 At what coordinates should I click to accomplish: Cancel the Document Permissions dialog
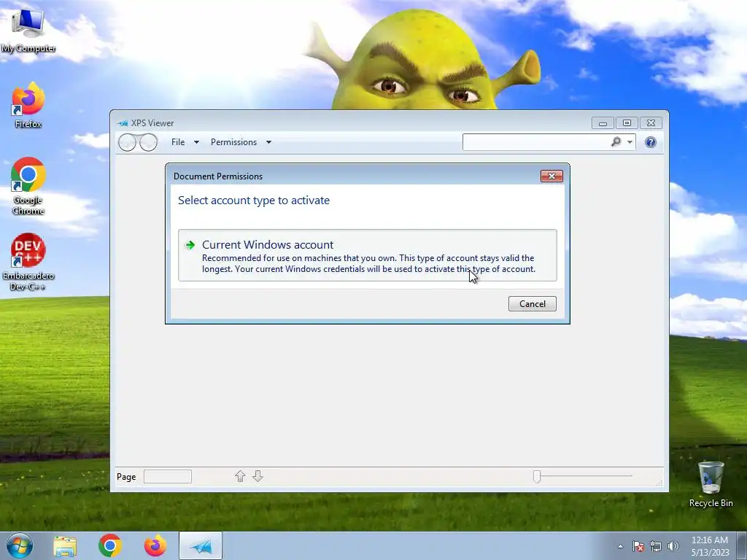click(x=532, y=304)
